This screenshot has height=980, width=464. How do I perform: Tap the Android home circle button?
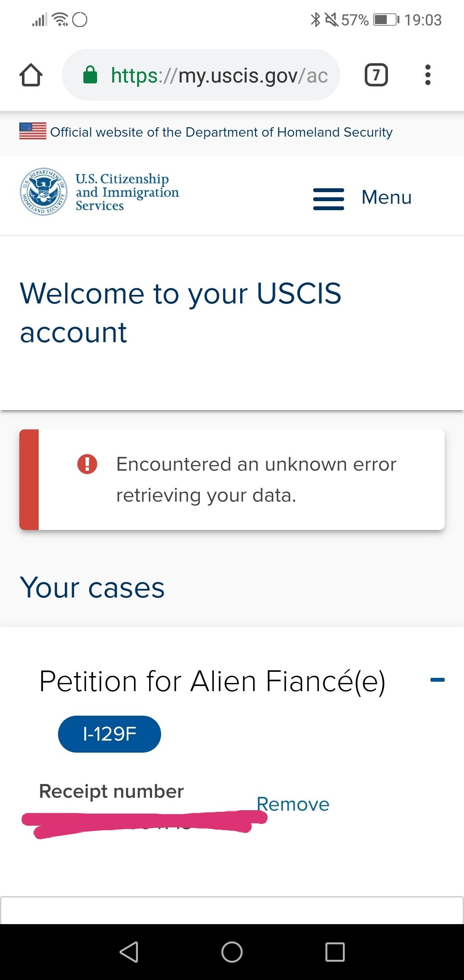click(x=232, y=952)
